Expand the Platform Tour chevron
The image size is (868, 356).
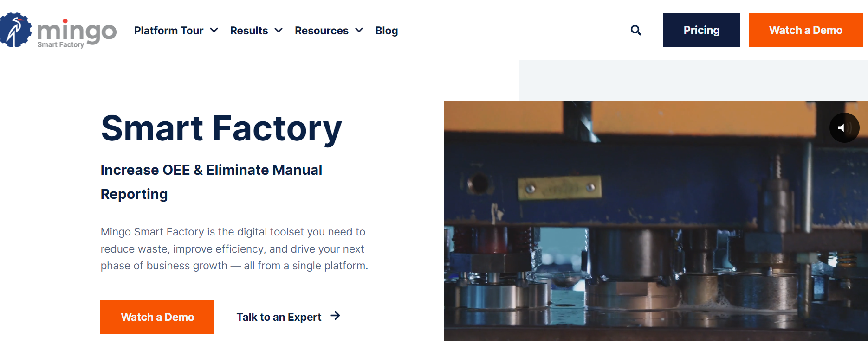[x=214, y=31]
